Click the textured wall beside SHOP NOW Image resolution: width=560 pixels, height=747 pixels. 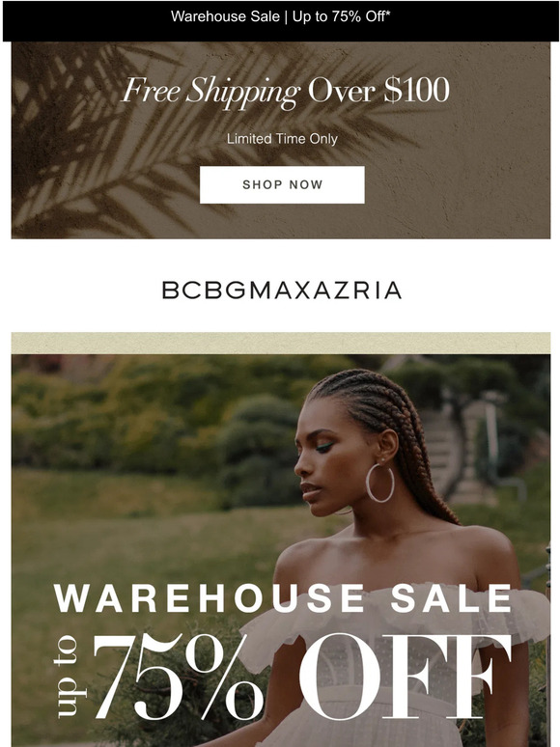[x=458, y=186]
